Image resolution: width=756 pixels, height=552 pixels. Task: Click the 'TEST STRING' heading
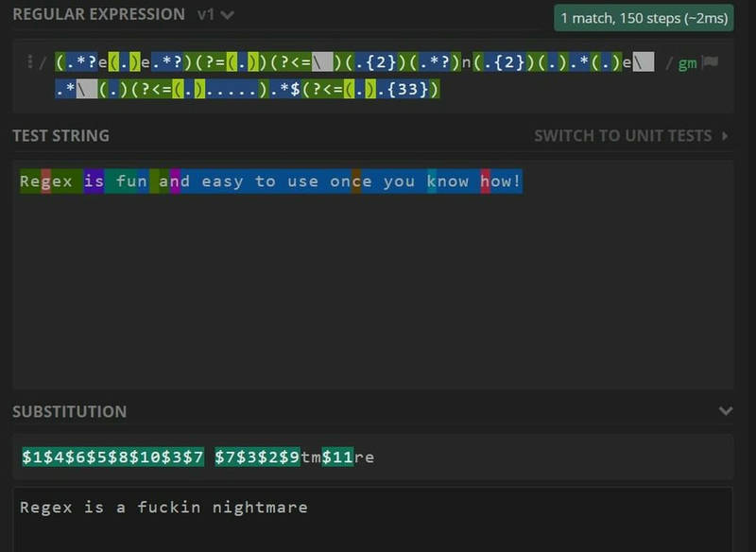click(60, 136)
